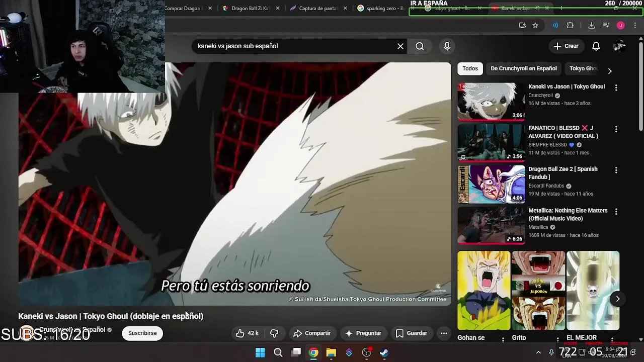This screenshot has width=644, height=362.
Task: Open the Grito short thumbnail
Action: [x=538, y=291]
